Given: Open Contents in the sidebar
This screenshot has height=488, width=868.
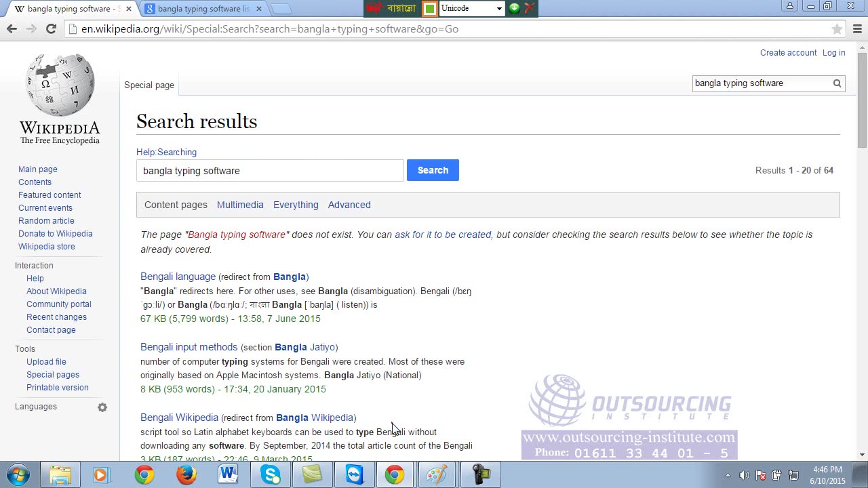Looking at the screenshot, I should 35,182.
